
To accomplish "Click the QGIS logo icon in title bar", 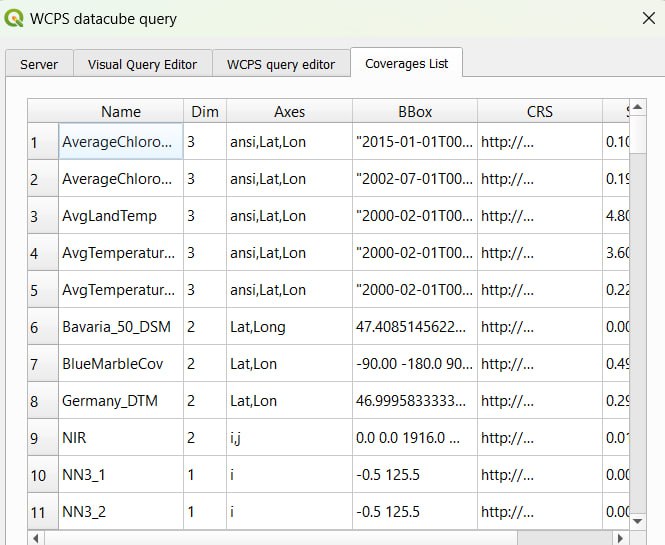I will 14,18.
